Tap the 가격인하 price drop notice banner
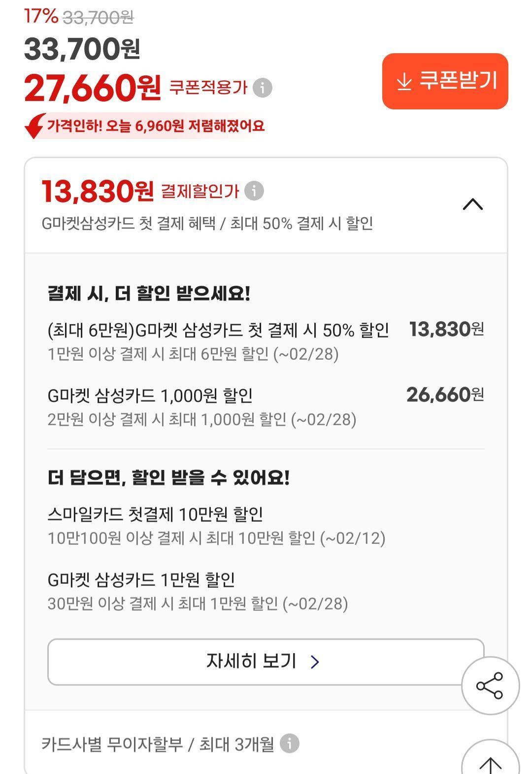The image size is (532, 774). [156, 126]
